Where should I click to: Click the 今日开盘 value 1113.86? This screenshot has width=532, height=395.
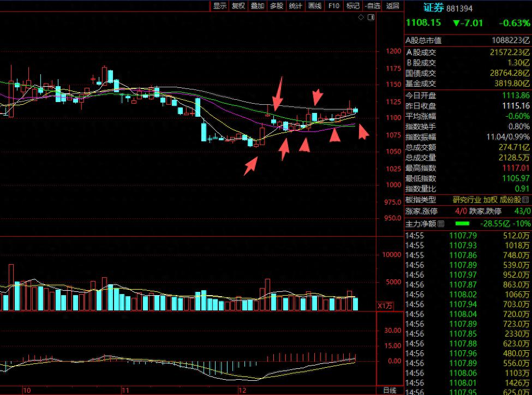tap(516, 95)
